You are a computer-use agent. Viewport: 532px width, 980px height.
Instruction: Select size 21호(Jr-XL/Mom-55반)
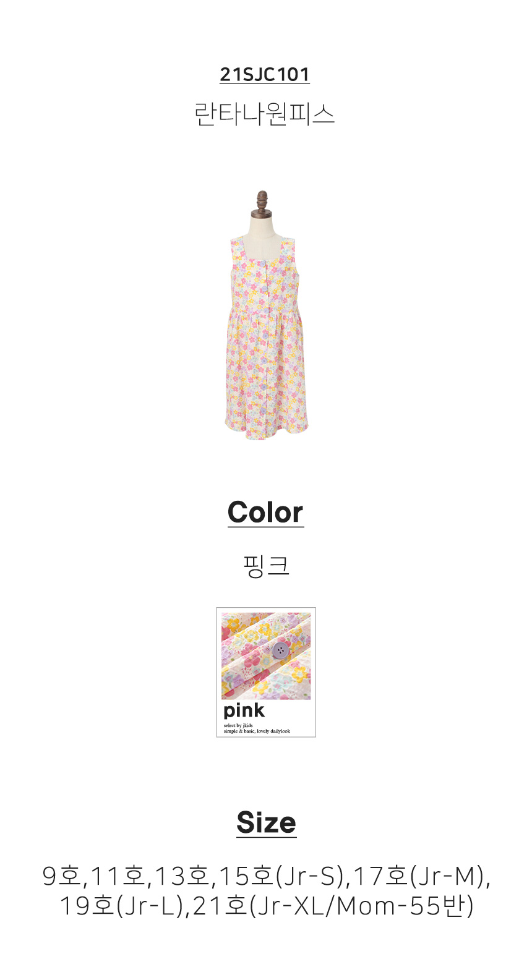coord(333,906)
